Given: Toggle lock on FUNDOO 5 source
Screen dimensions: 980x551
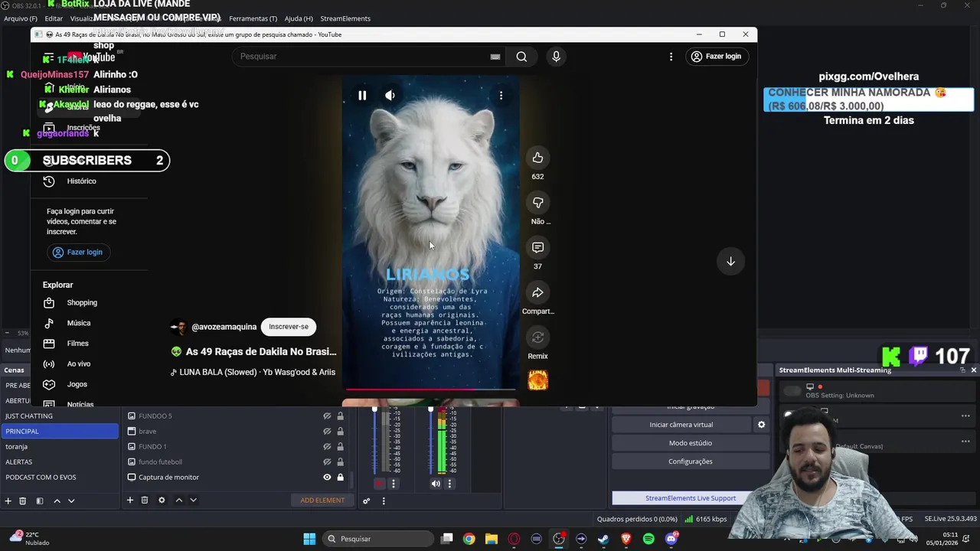Looking at the screenshot, I should tap(340, 416).
